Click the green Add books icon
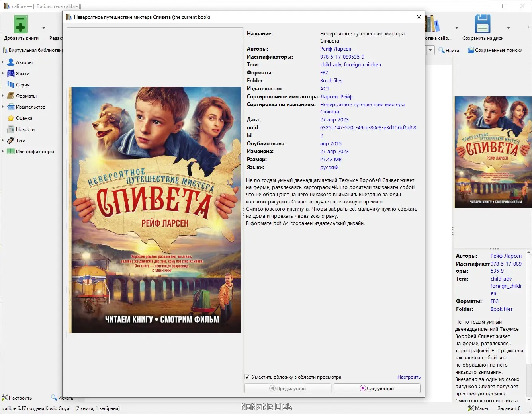The height and width of the screenshot is (414, 532). (21, 24)
